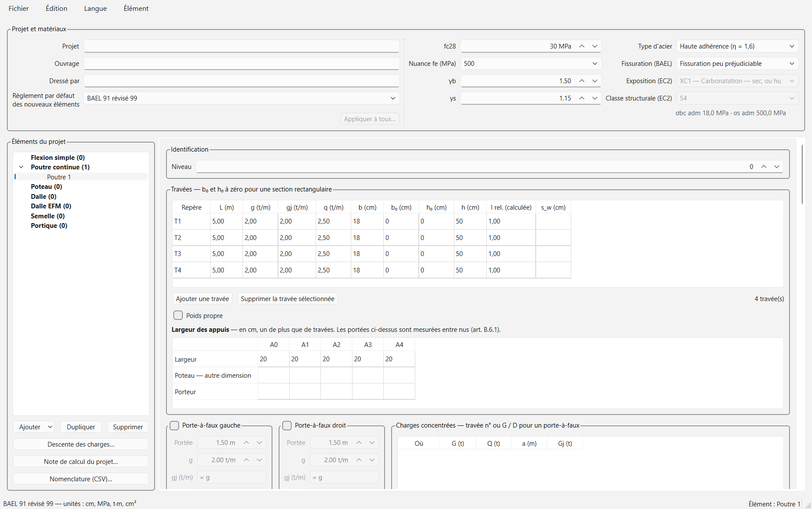Select Poutre 1 in the tree
The height and width of the screenshot is (509, 812).
click(x=59, y=177)
